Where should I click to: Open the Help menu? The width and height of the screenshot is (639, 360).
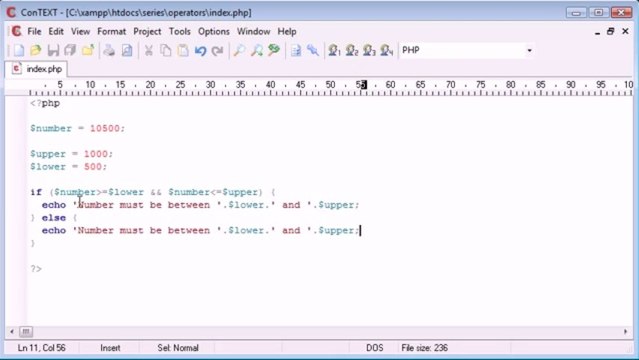point(287,31)
